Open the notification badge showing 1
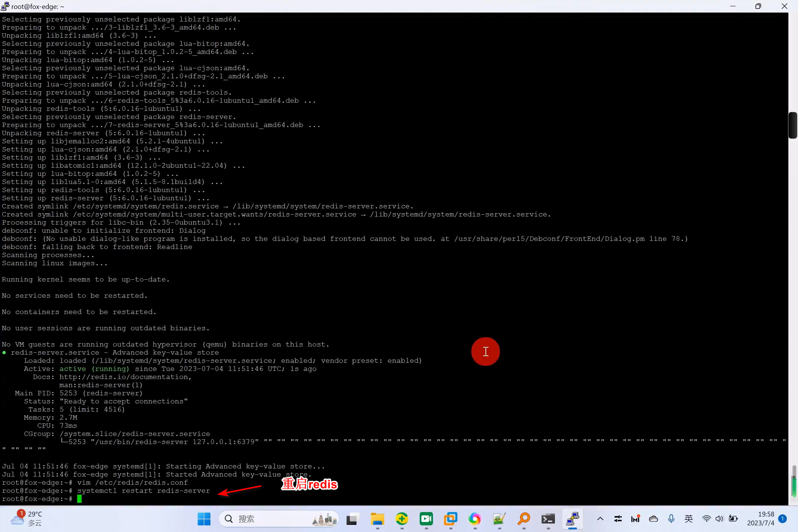The width and height of the screenshot is (798, 532). tap(782, 519)
